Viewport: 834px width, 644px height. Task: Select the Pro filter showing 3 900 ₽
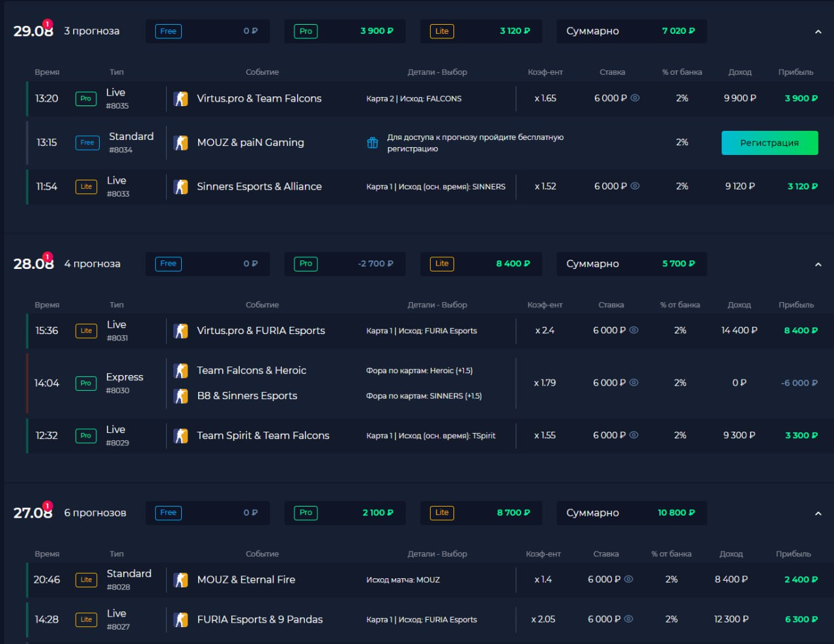(x=345, y=31)
